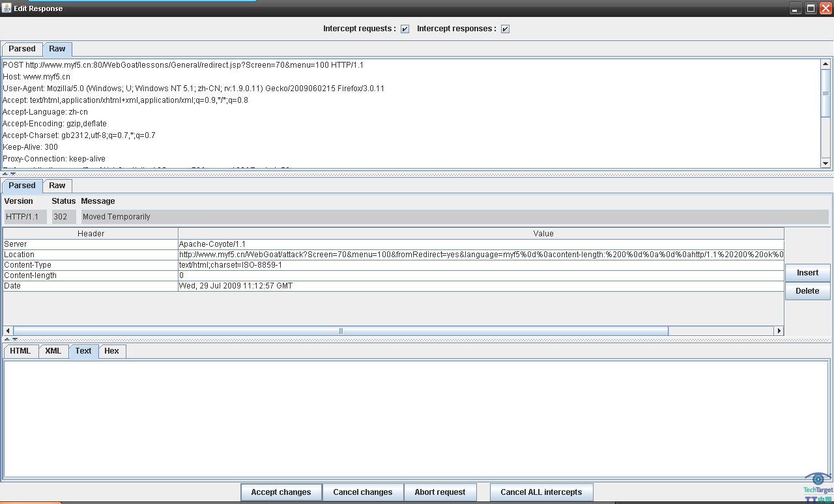Screen dimensions: 834x504
Task: Collapse the lower split pane divider arrows
Action: [x=11, y=339]
